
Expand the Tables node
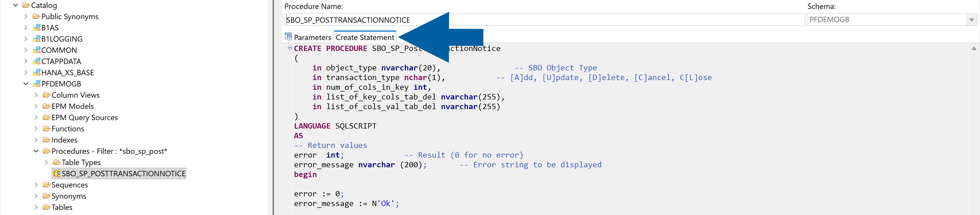tap(36, 208)
